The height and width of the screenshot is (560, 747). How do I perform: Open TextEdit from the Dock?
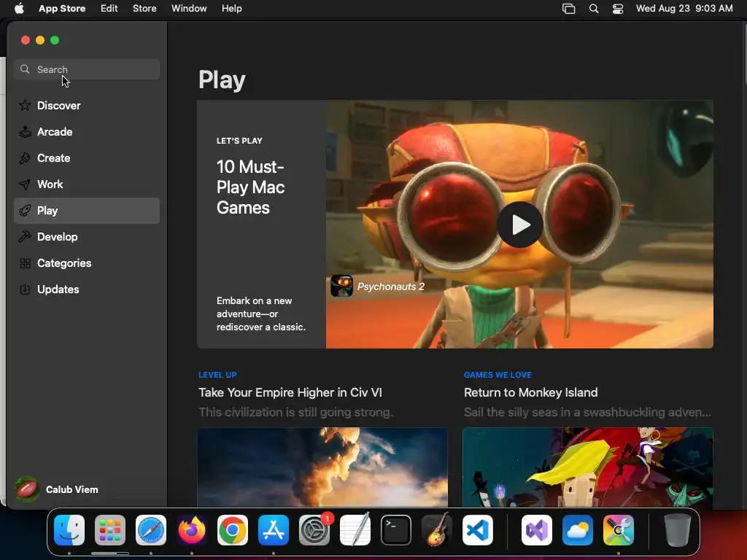point(355,529)
